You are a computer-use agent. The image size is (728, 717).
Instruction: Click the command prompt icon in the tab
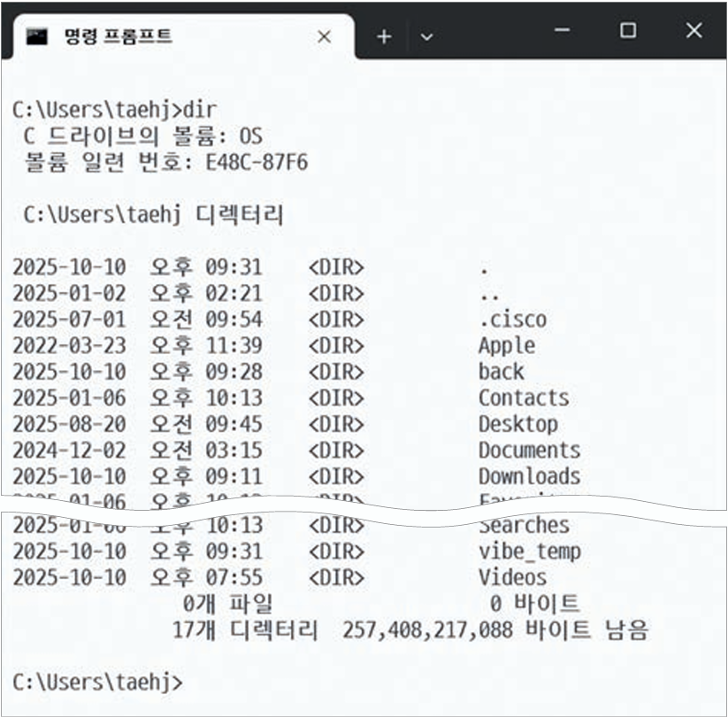click(x=36, y=36)
